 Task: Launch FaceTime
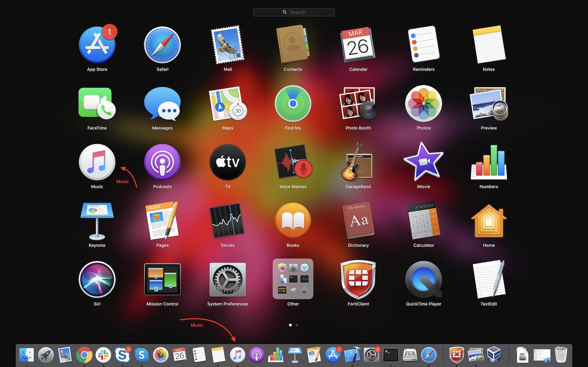point(97,104)
